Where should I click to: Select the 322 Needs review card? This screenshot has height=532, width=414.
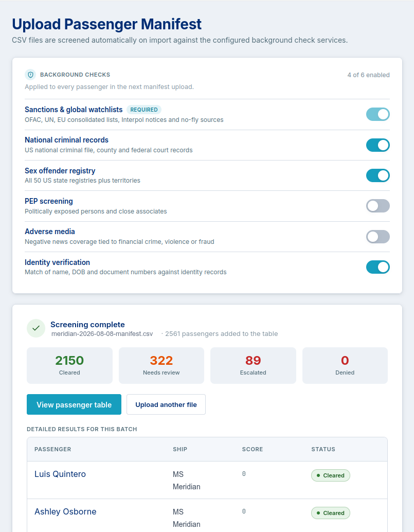[161, 365]
